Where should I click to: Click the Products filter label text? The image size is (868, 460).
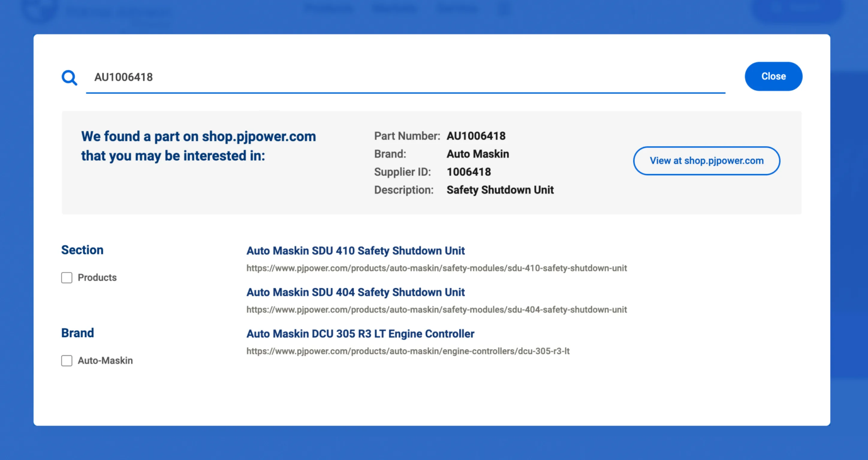coord(97,277)
